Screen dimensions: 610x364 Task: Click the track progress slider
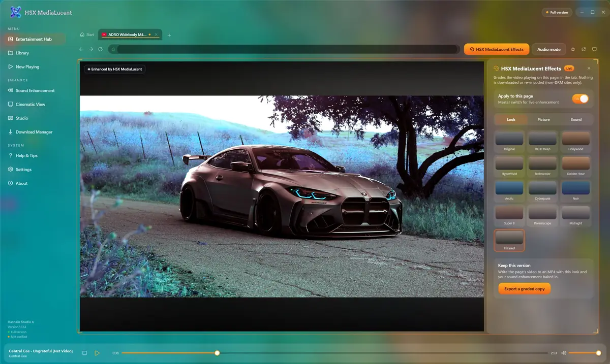334,353
